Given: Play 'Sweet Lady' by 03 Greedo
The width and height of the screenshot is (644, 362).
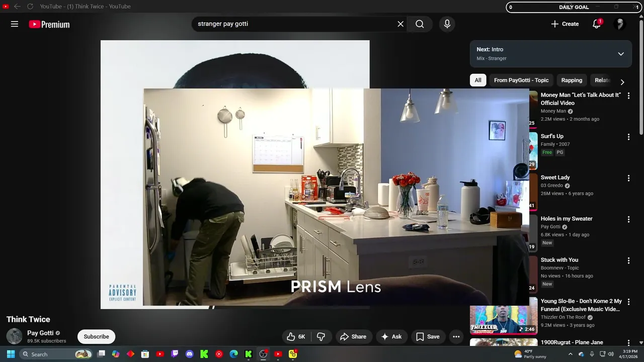Looking at the screenshot, I should [x=555, y=177].
